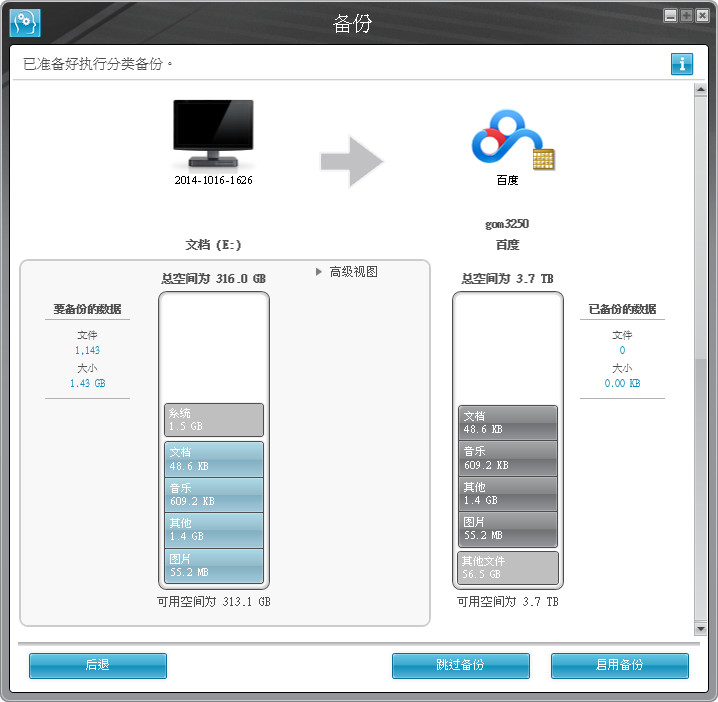Minimize the backup window

pyautogui.click(x=670, y=16)
